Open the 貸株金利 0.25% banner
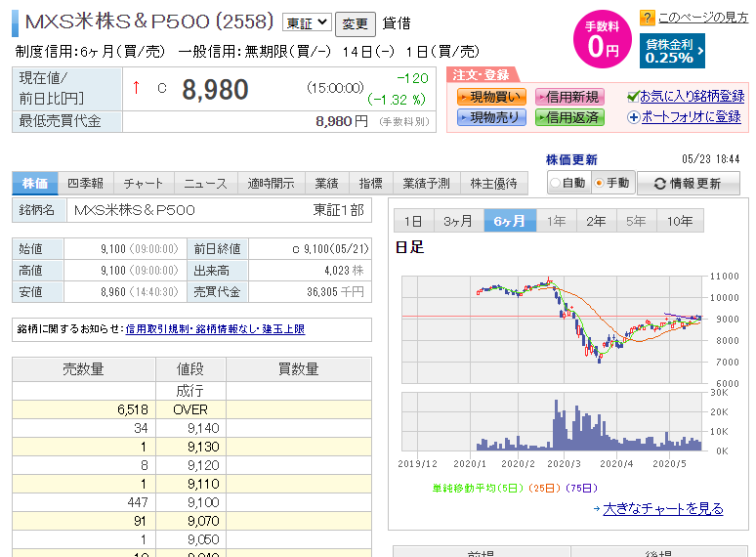756x557 pixels. tap(672, 51)
